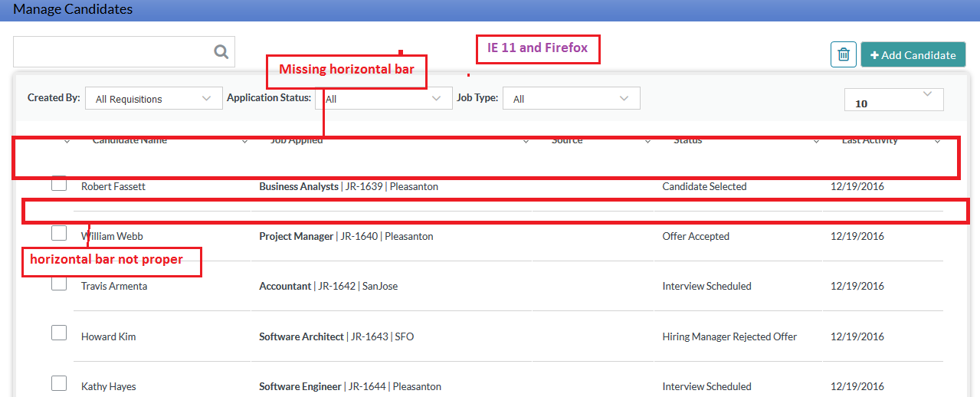Click the chevron above the checkbox column

(67, 142)
